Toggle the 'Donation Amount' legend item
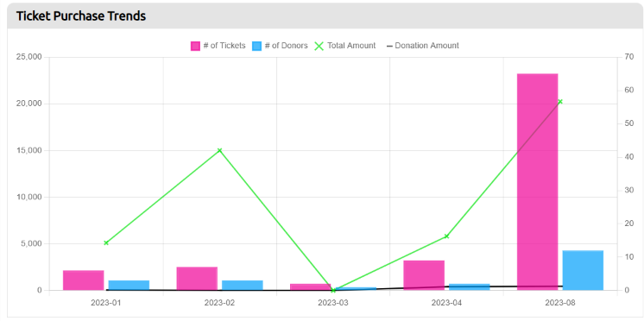The width and height of the screenshot is (644, 321). tap(423, 46)
